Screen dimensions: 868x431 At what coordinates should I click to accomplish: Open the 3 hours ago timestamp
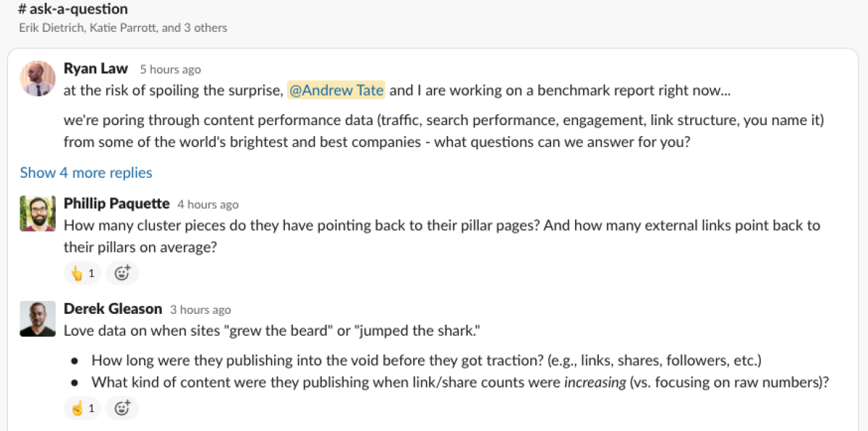coord(200,310)
